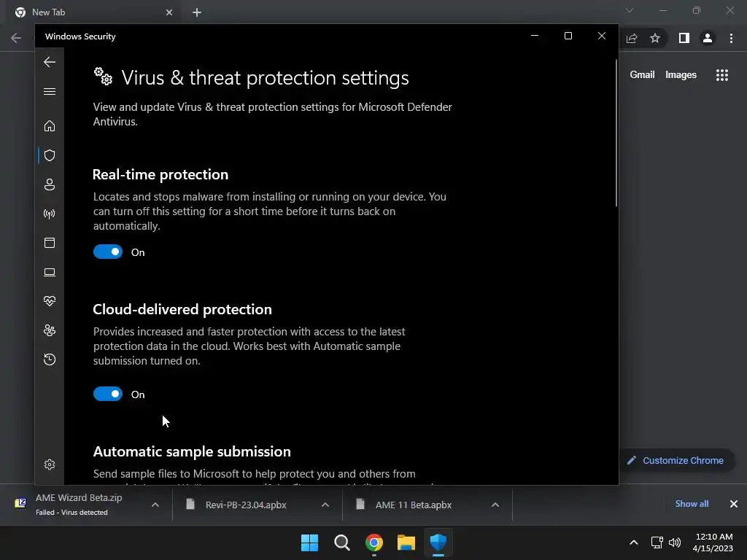
Task: Open Images link in Chrome new tab
Action: click(681, 75)
